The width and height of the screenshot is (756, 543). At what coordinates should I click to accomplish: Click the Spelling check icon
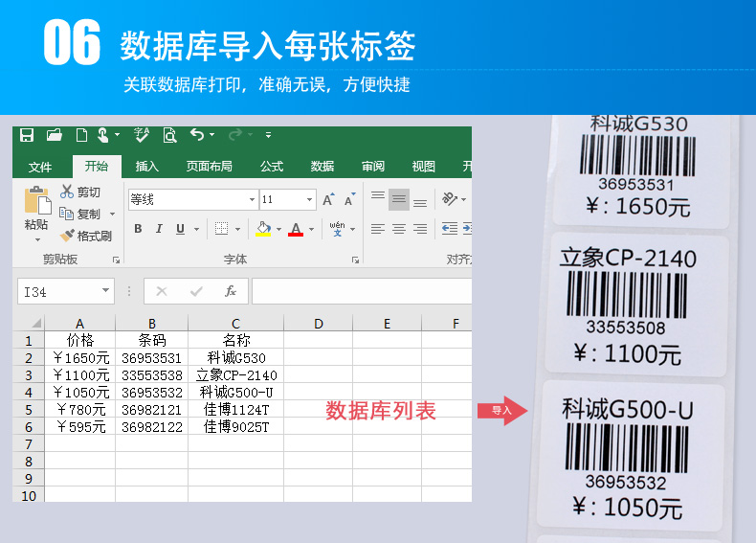(x=142, y=135)
